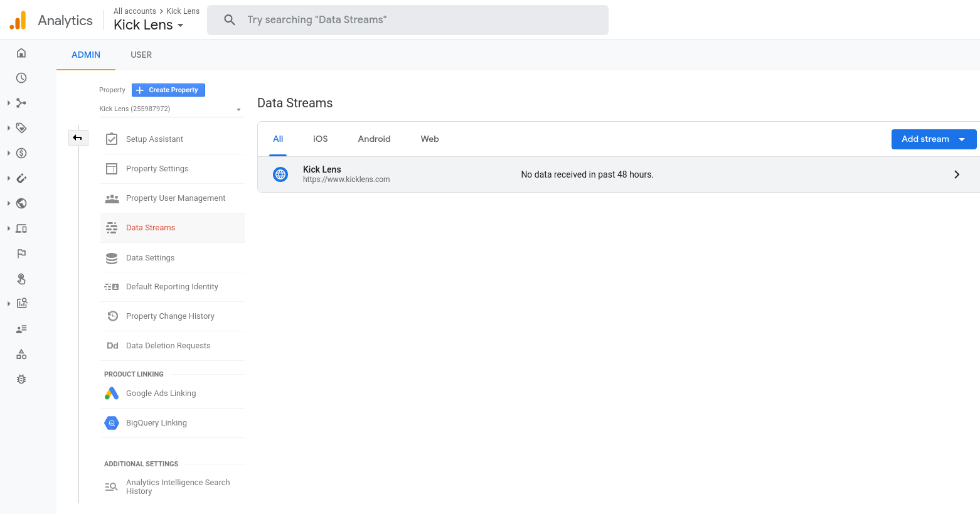This screenshot has width=980, height=514.
Task: Expand the Demographics section arrow
Action: pyautogui.click(x=9, y=203)
